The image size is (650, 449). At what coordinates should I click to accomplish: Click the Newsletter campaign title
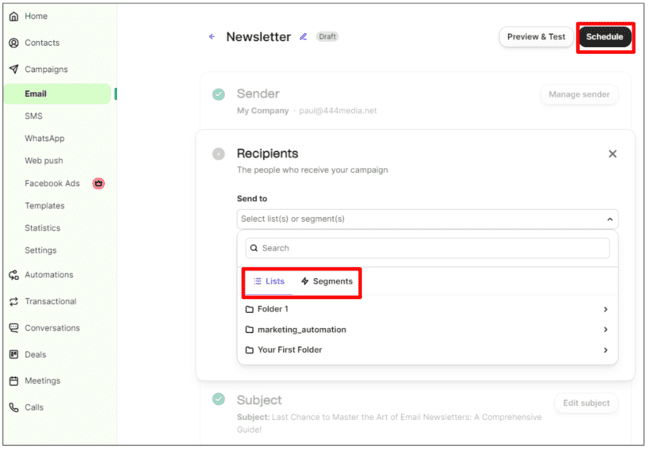click(x=258, y=37)
